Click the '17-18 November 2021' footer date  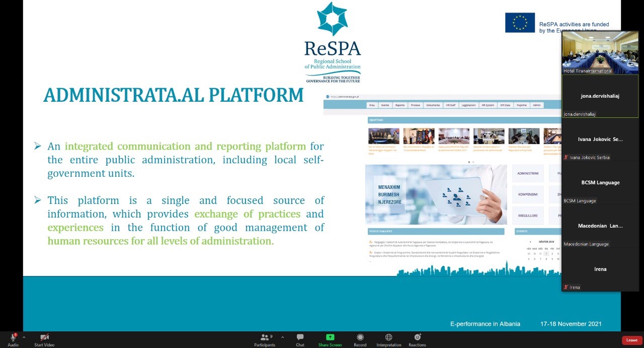coord(571,324)
